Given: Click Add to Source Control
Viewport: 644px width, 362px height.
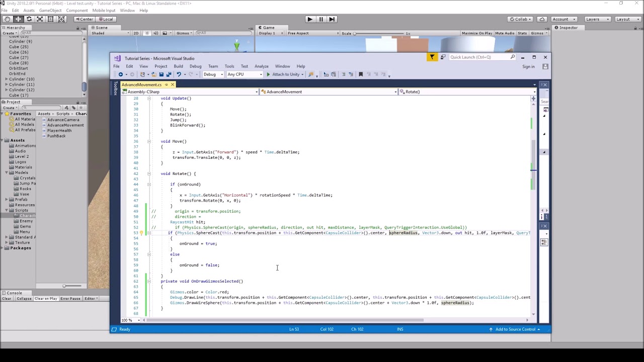Looking at the screenshot, I should coord(515,329).
